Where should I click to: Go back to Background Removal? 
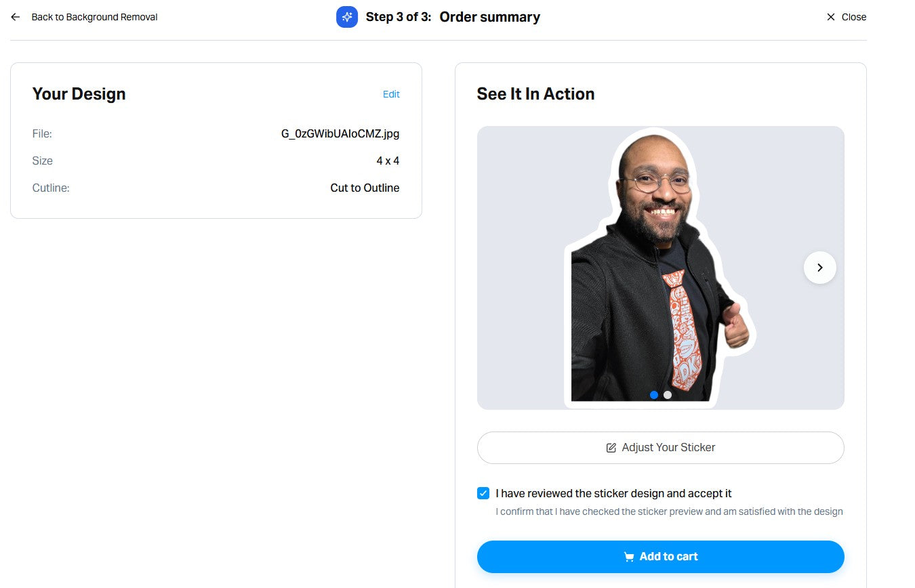pos(94,17)
